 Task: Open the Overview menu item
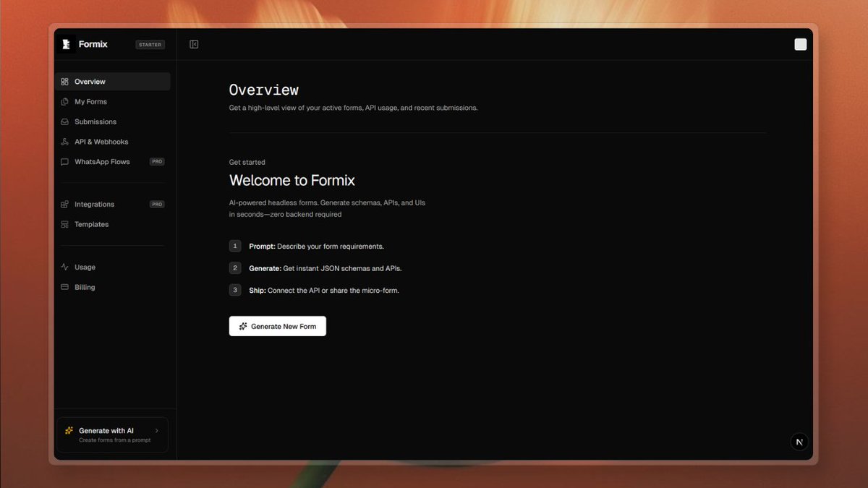[113, 82]
